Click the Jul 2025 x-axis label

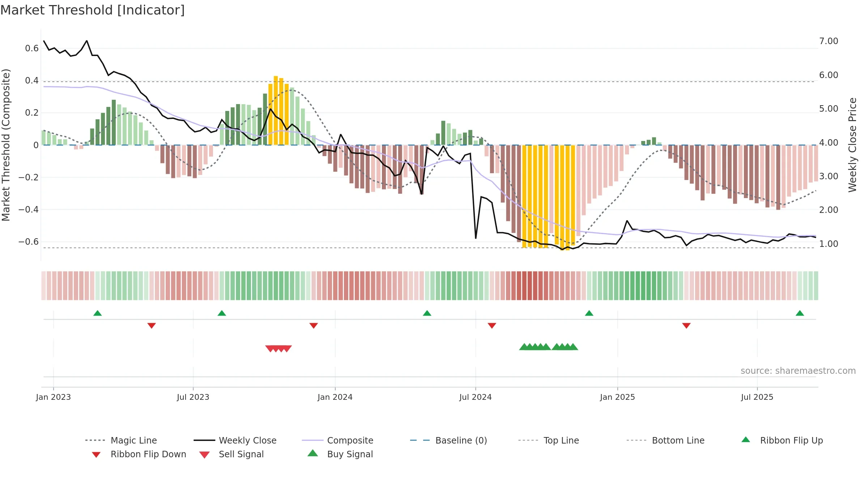click(757, 397)
